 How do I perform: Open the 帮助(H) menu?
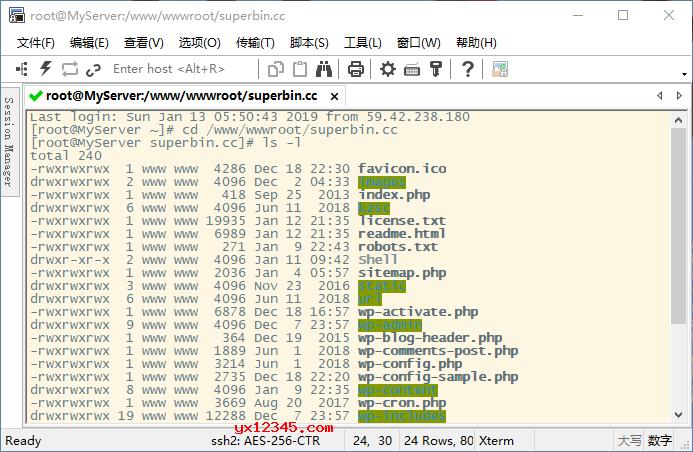point(476,43)
